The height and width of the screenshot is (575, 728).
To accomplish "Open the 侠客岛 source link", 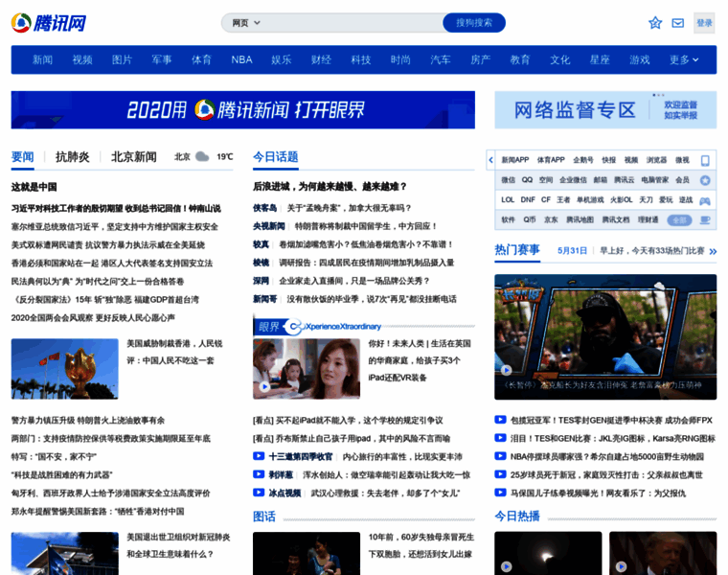I will [x=264, y=208].
